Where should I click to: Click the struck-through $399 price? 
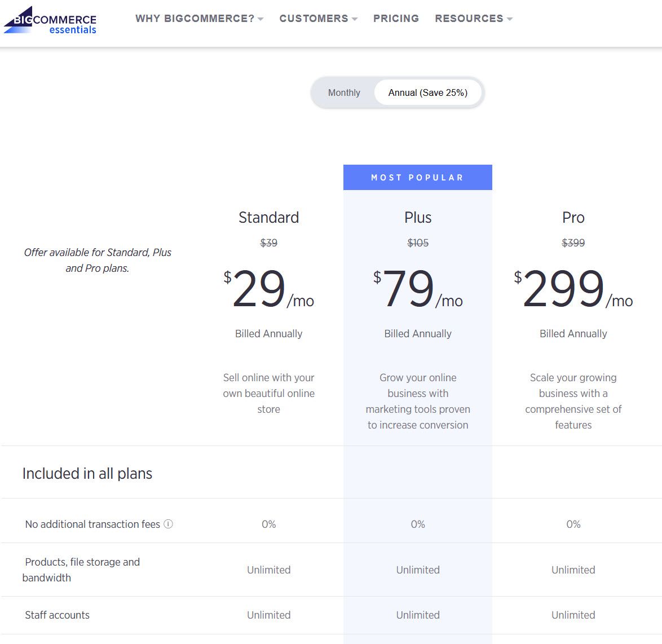573,243
